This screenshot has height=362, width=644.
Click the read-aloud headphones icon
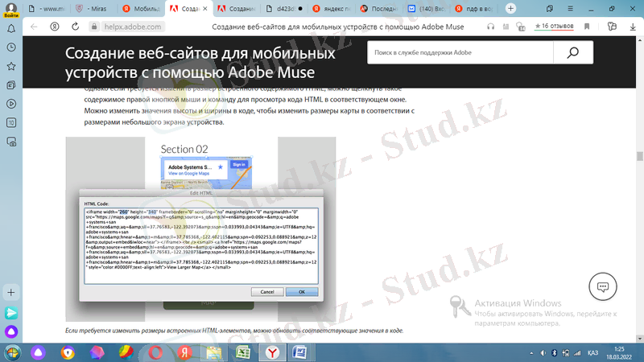489,27
